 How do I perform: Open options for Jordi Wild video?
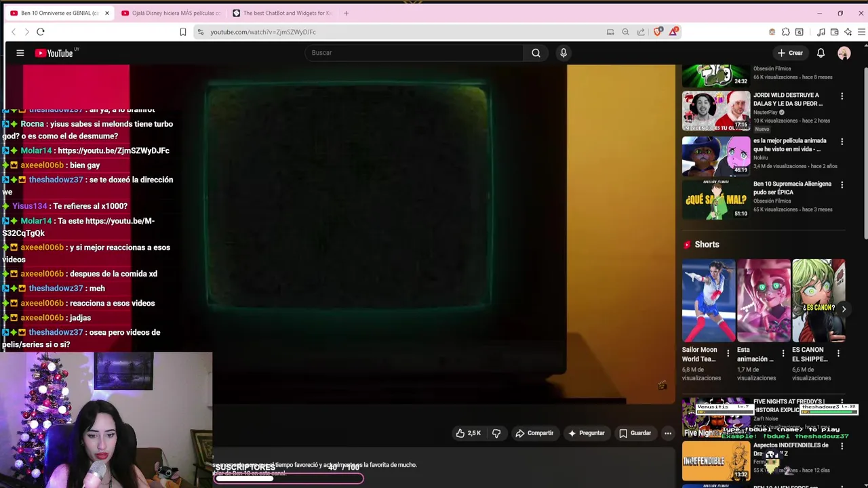842,96
